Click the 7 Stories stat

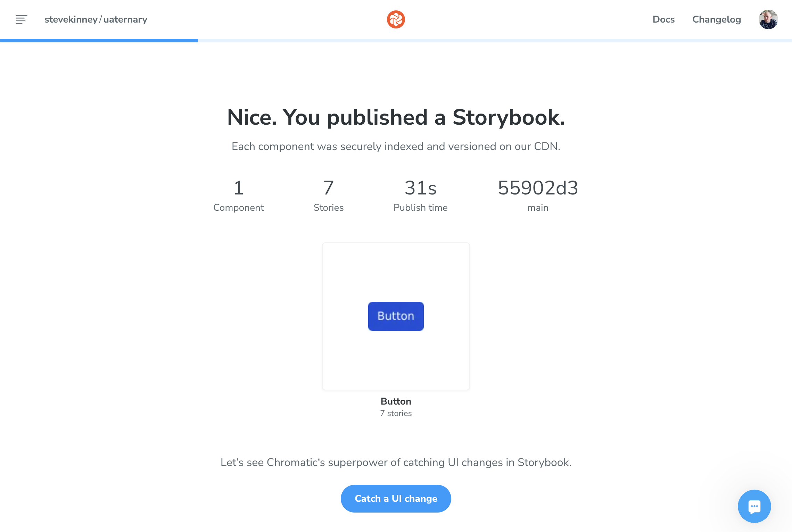(329, 194)
